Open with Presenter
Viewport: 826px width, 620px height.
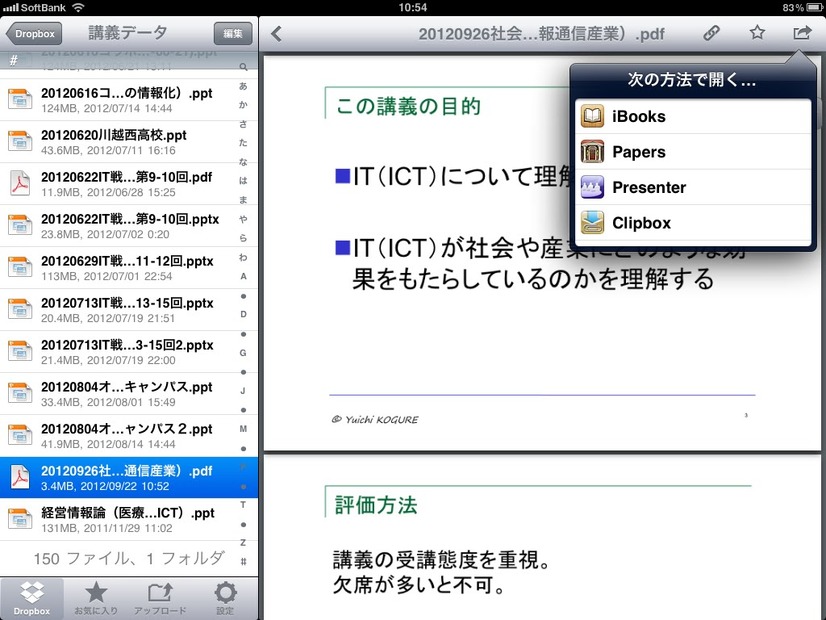point(693,187)
